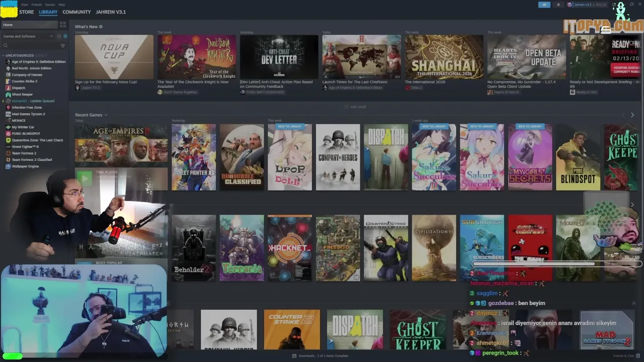Open the Beholder 2 cover art
Image resolution: width=644 pixels, height=362 pixels.
(194, 248)
